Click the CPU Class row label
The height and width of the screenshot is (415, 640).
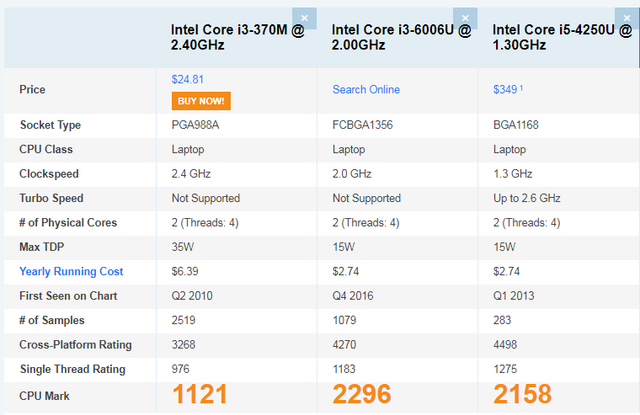46,149
